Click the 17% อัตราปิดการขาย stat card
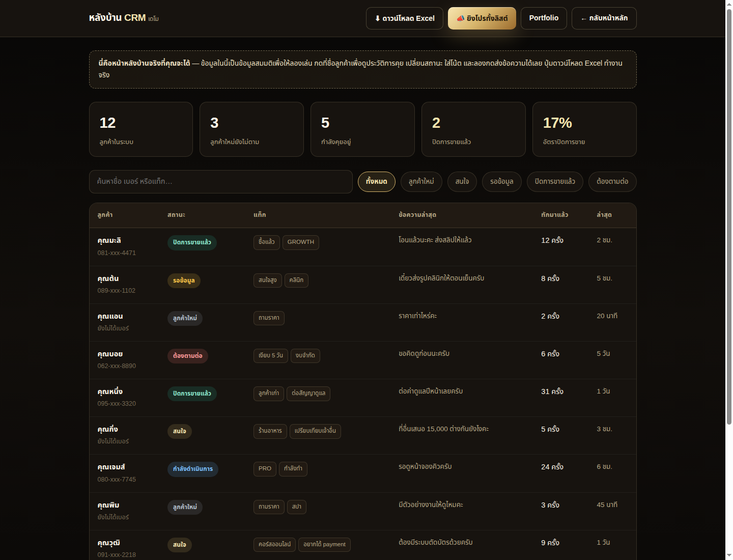Image resolution: width=733 pixels, height=560 pixels. [x=584, y=129]
